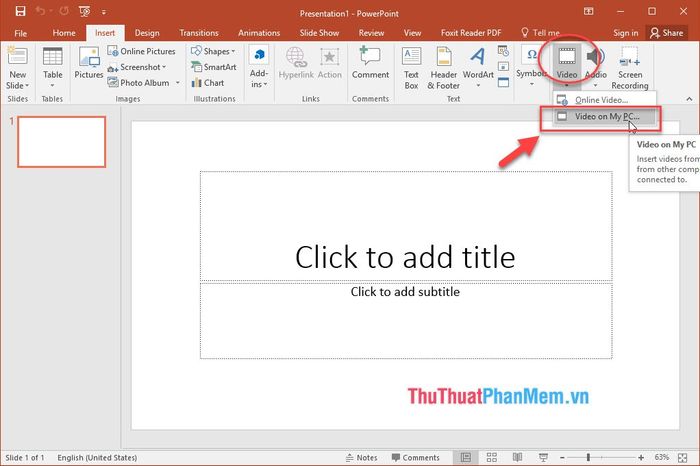The image size is (700, 466).
Task: Insert a Chart
Action: click(208, 83)
